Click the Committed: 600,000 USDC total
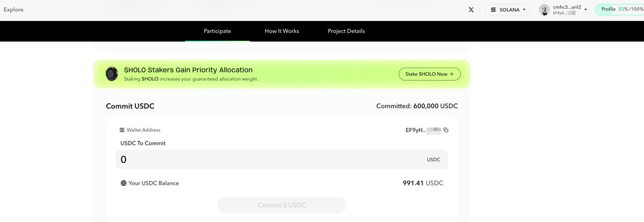 point(417,106)
